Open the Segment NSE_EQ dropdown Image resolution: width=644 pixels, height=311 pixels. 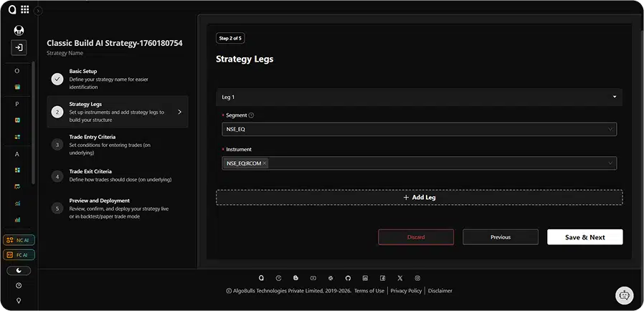click(419, 129)
